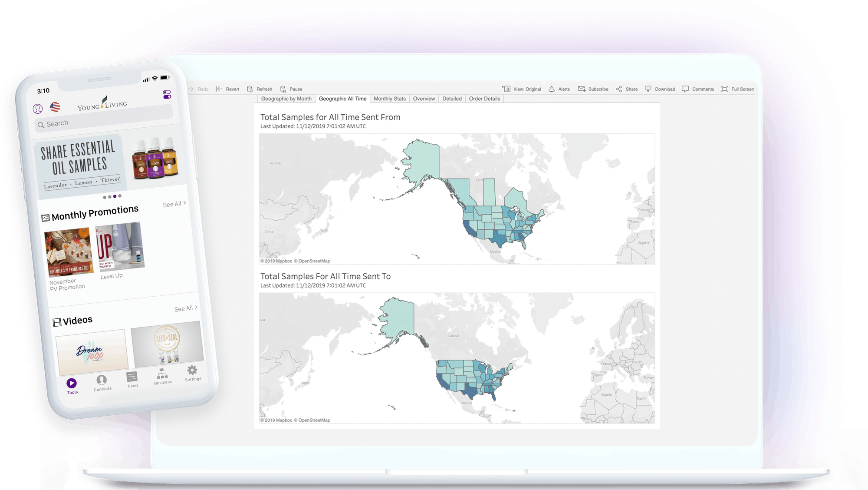Viewport: 868px width, 490px height.
Task: Click the Share icon in toolbar
Action: [x=619, y=89]
